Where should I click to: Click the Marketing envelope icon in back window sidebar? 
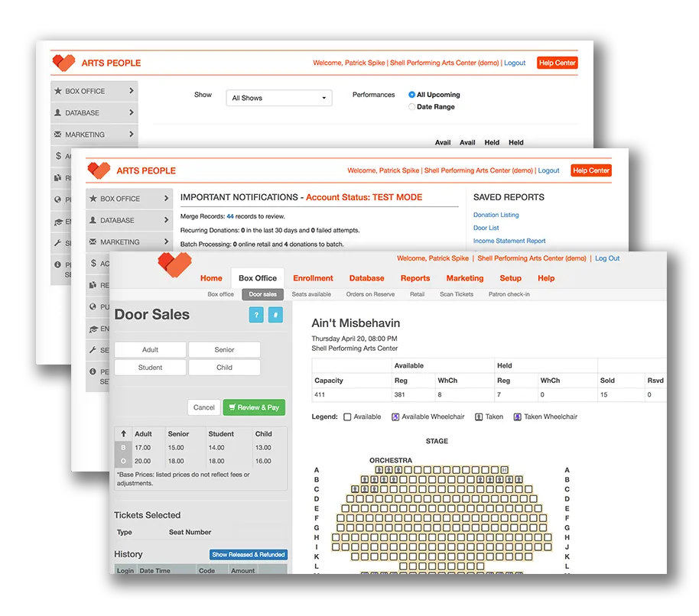pyautogui.click(x=57, y=134)
